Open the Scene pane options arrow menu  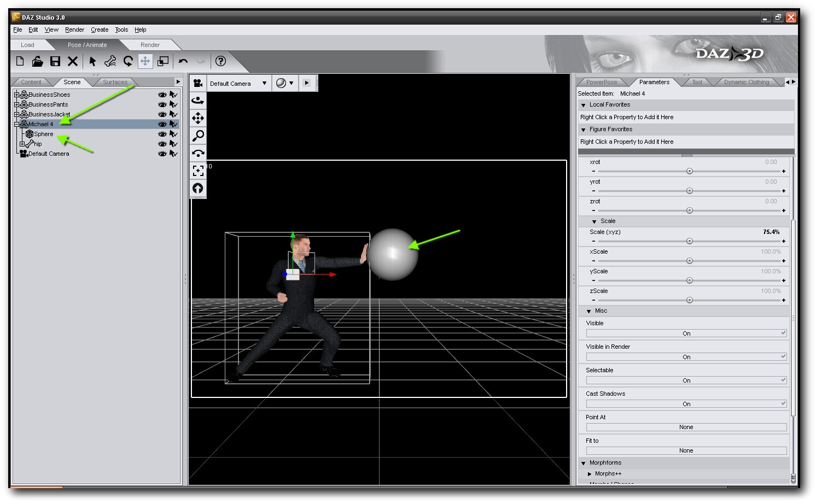tap(178, 82)
